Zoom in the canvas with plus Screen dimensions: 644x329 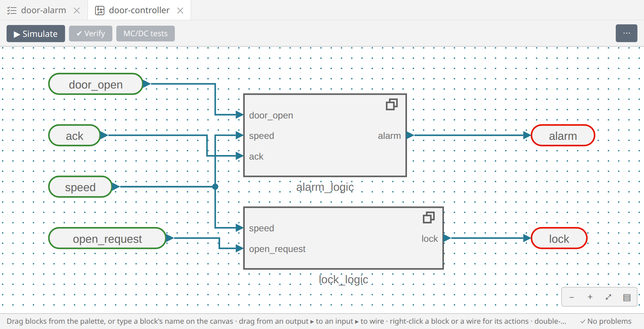coord(590,297)
